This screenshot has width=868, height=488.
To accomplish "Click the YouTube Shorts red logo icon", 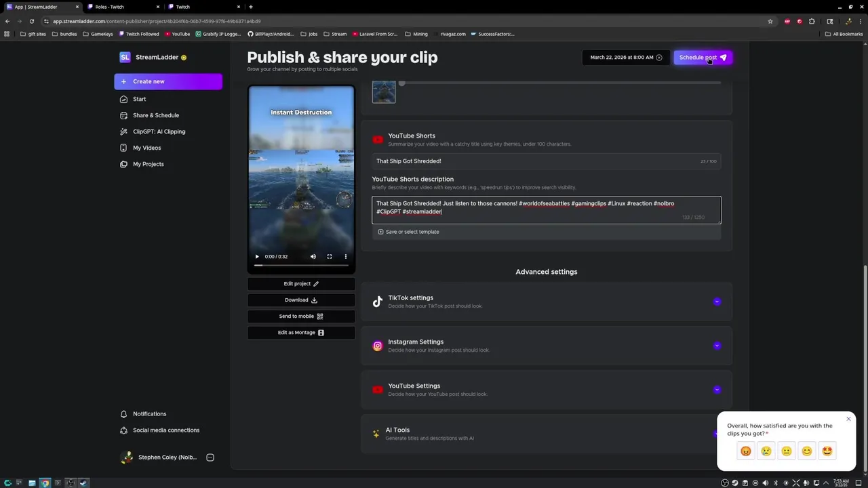I will click(x=378, y=140).
